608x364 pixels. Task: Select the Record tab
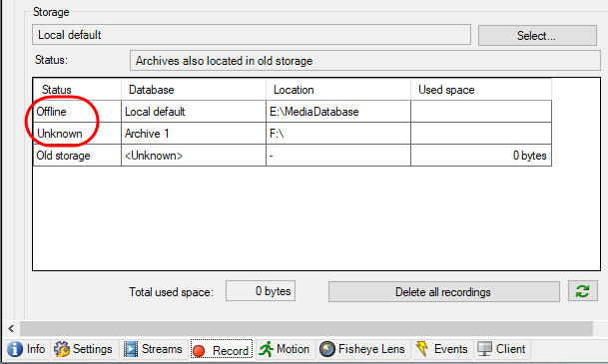[x=222, y=350]
